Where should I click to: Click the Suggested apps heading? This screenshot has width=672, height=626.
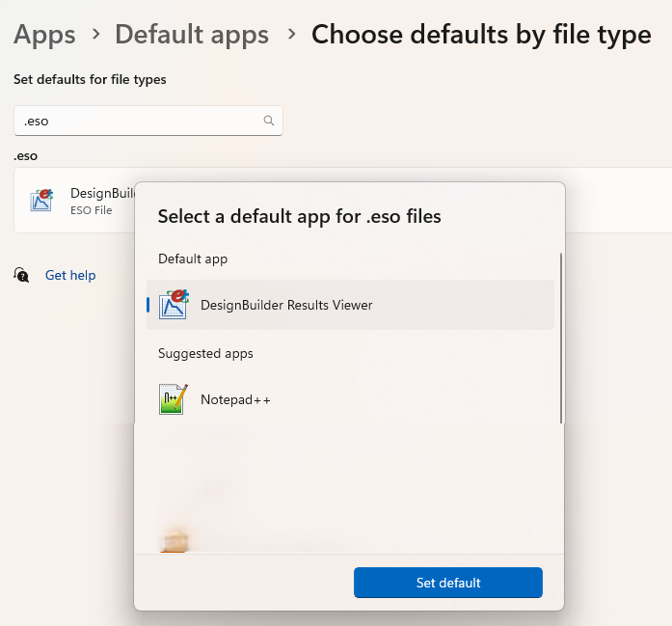[x=205, y=353]
